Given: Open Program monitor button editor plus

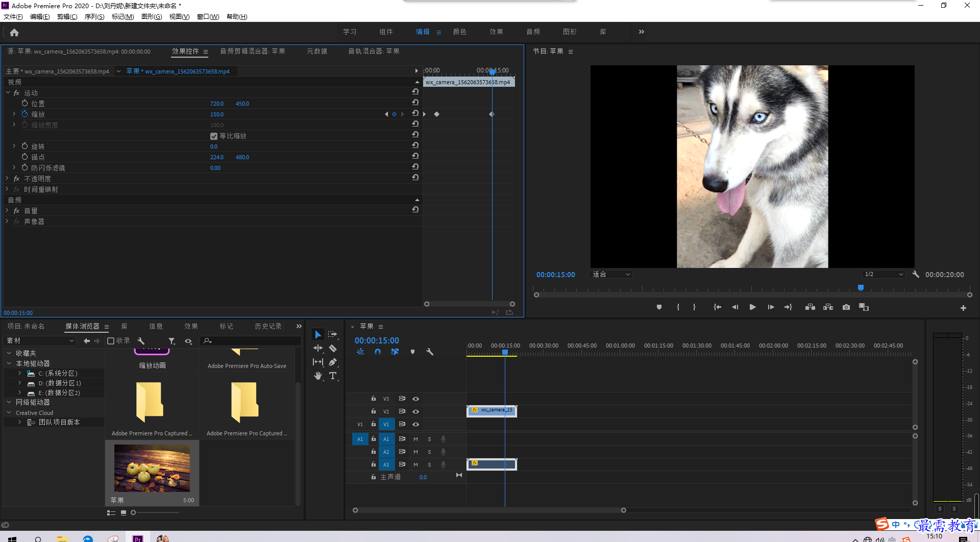Looking at the screenshot, I should tap(963, 308).
